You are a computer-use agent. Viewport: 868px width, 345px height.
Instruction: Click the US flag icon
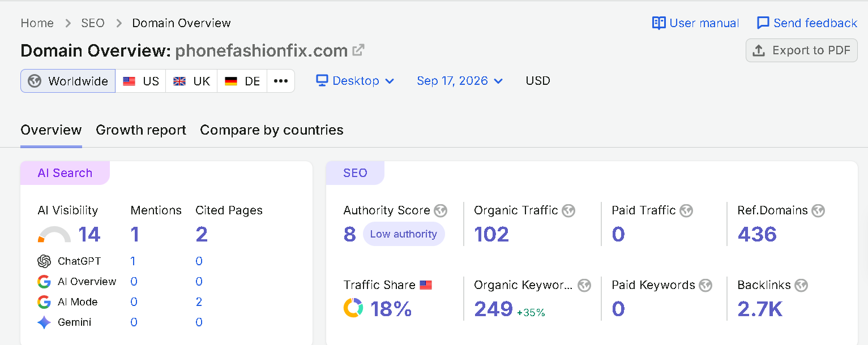point(129,81)
